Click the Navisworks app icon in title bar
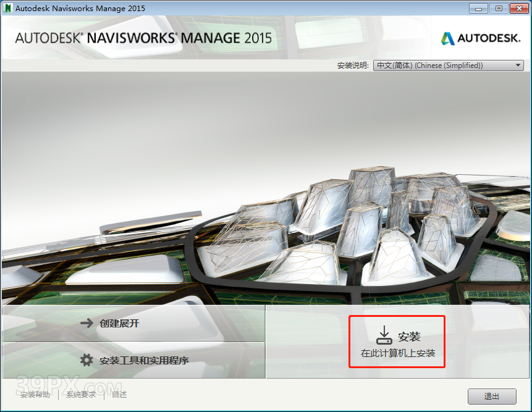The height and width of the screenshot is (412, 532). coord(9,9)
